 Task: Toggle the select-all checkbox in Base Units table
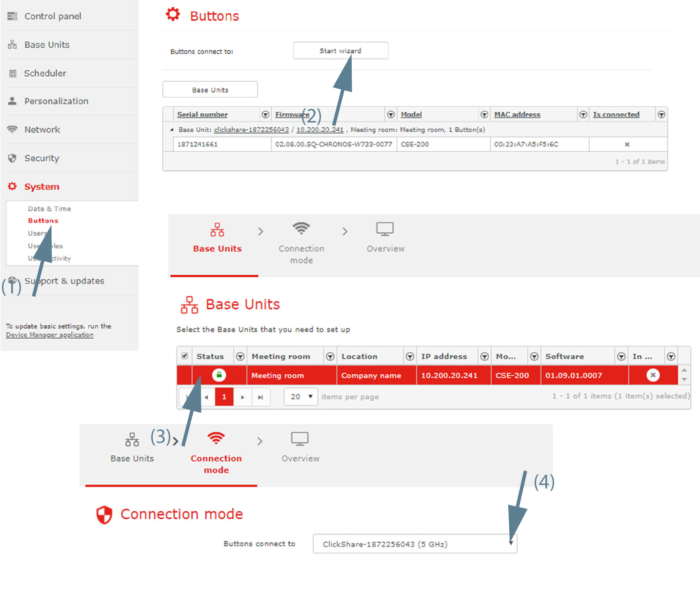(x=184, y=356)
